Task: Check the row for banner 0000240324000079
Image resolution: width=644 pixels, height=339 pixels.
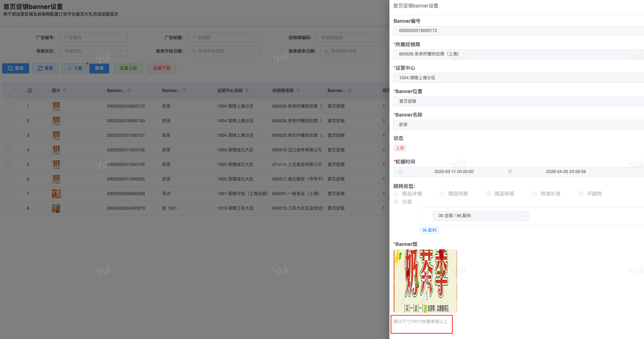Action: click(x=8, y=207)
